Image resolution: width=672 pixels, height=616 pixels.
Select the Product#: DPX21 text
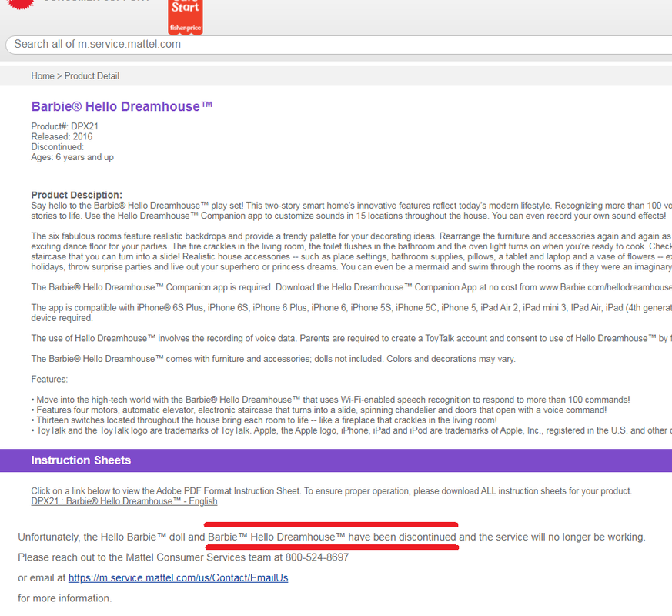click(65, 126)
